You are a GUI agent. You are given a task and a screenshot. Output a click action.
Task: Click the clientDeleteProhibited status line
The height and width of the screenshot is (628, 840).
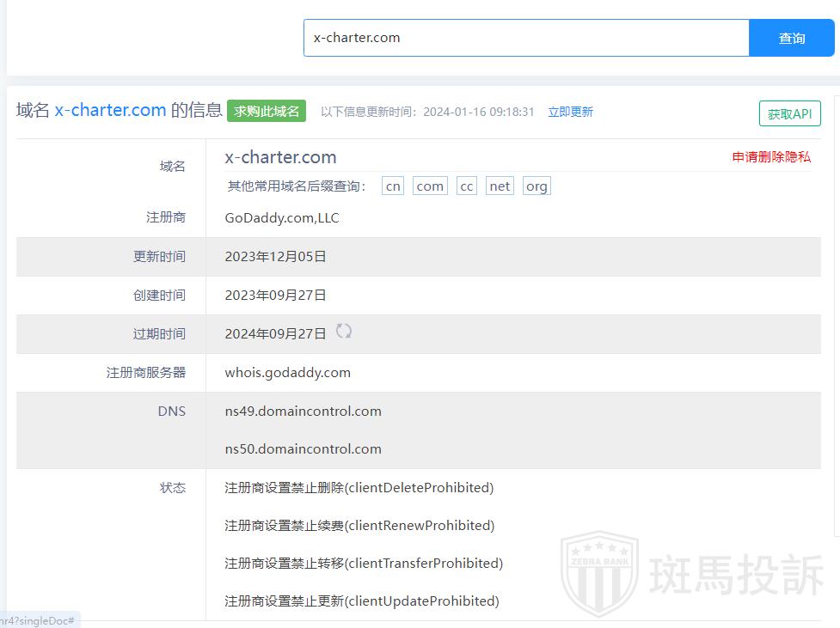359,487
